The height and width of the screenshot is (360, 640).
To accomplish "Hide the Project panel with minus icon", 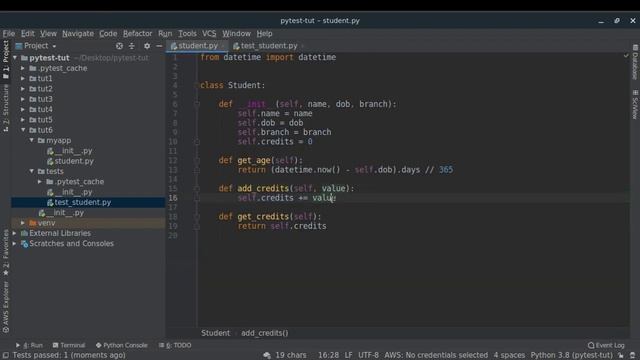I will click(x=159, y=46).
